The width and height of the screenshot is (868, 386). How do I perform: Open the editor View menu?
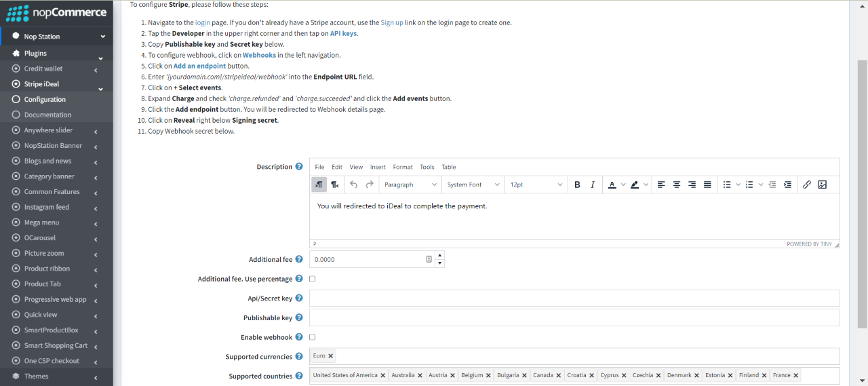click(356, 167)
